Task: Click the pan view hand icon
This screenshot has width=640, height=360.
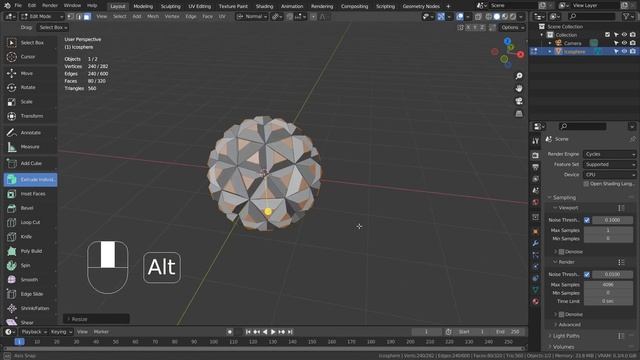Action: click(x=519, y=89)
